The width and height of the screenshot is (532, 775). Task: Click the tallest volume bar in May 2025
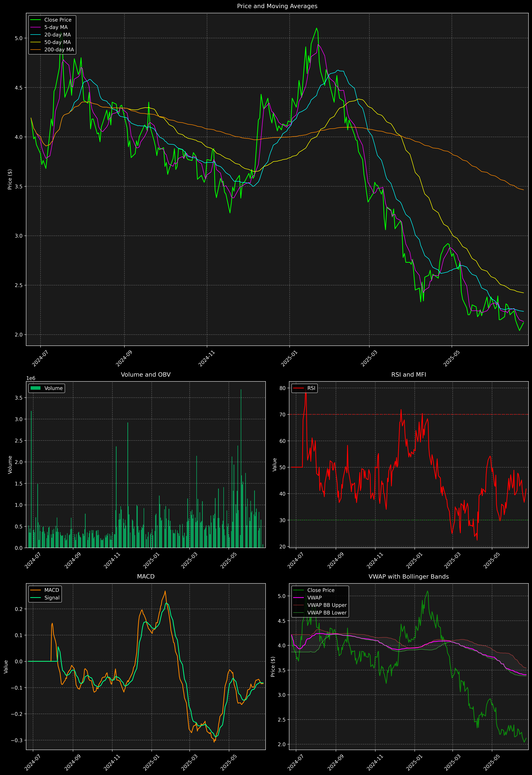click(241, 469)
